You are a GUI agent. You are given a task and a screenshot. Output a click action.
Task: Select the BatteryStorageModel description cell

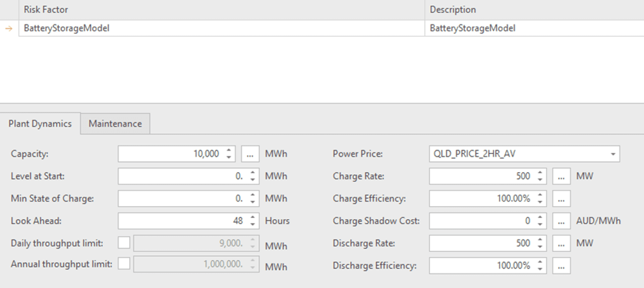[x=534, y=28]
